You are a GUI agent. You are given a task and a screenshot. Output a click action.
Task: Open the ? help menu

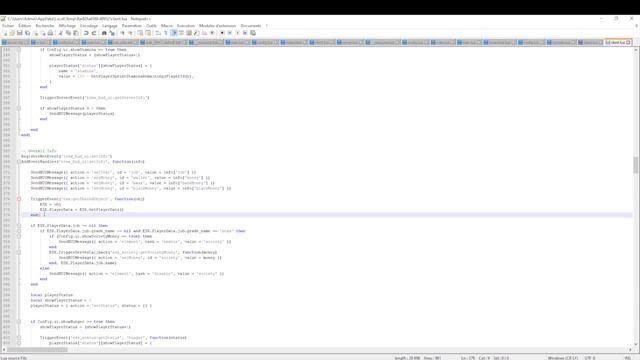click(x=267, y=26)
